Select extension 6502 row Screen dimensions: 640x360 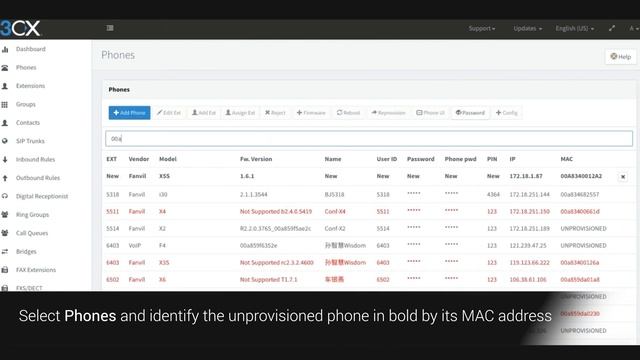point(369,280)
